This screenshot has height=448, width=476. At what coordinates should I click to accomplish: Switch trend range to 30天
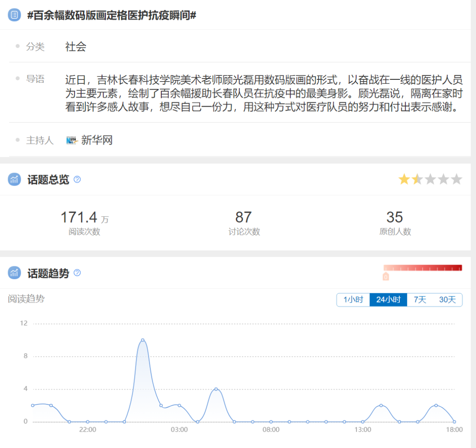[x=447, y=300]
